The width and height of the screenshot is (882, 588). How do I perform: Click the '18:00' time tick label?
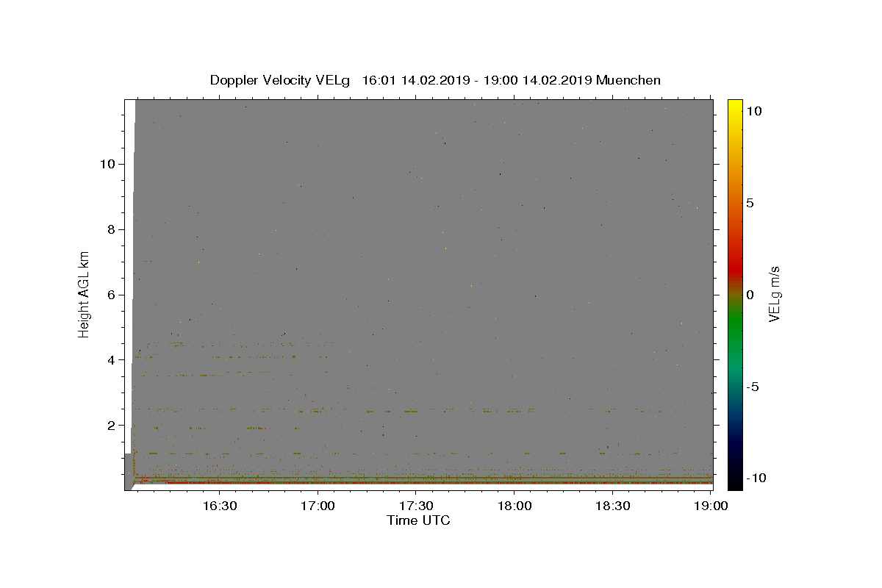click(514, 506)
